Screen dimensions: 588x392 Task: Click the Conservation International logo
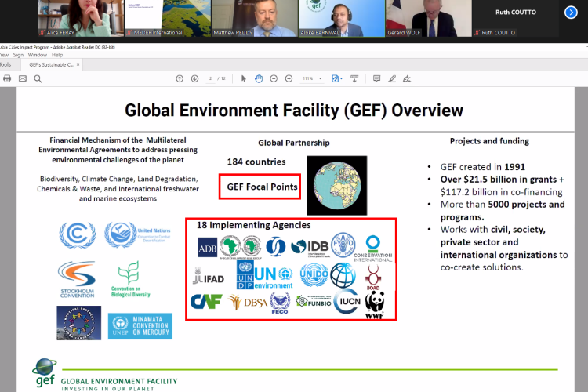(x=372, y=248)
